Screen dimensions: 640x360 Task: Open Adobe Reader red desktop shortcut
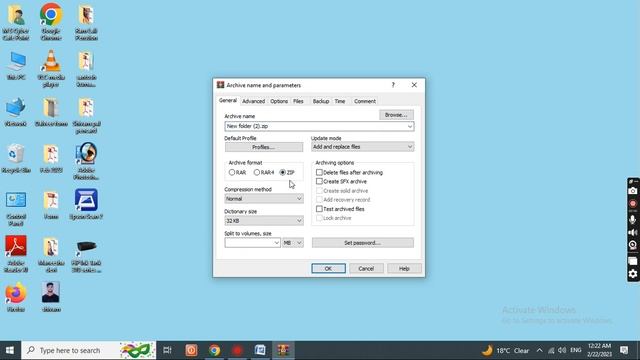point(16,254)
